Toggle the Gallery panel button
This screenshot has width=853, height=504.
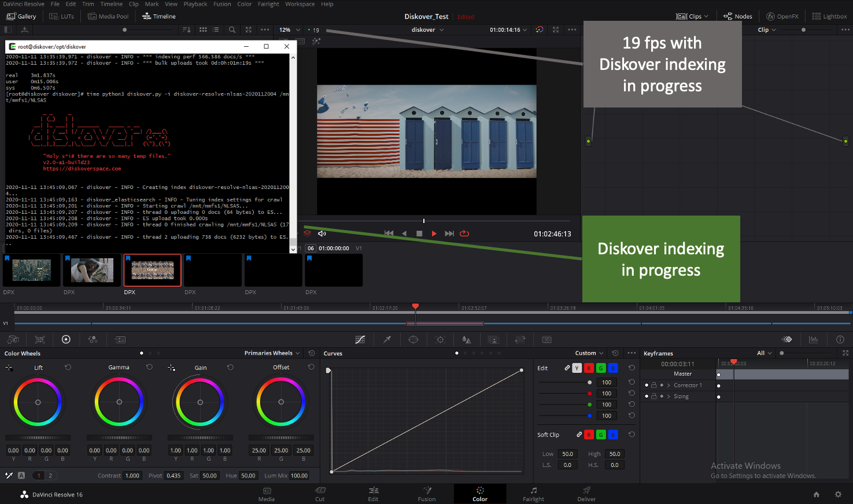click(x=21, y=16)
